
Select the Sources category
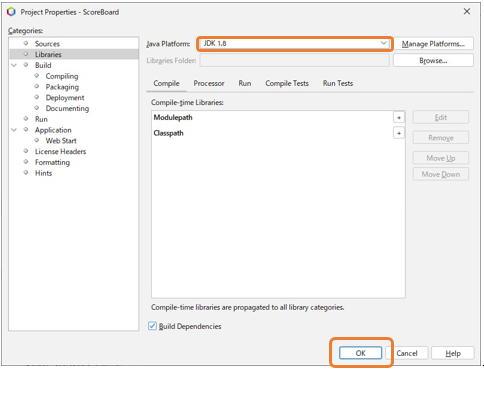(x=47, y=44)
